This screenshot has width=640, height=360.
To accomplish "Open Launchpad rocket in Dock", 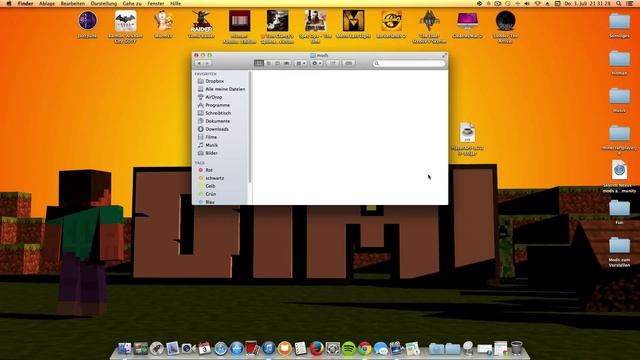I will (156, 348).
